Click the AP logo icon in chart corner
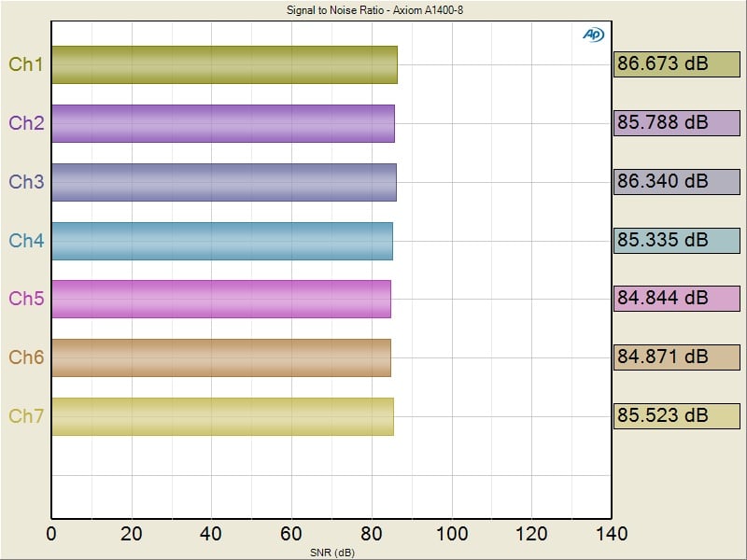The width and height of the screenshot is (747, 560). click(x=593, y=35)
